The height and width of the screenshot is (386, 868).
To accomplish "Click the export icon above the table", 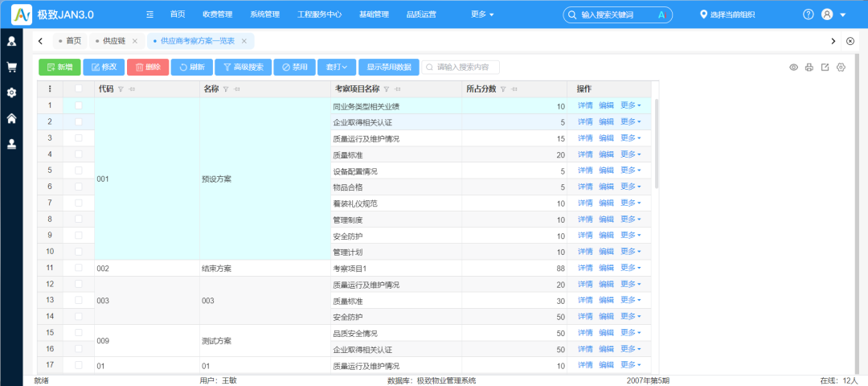I will (825, 68).
